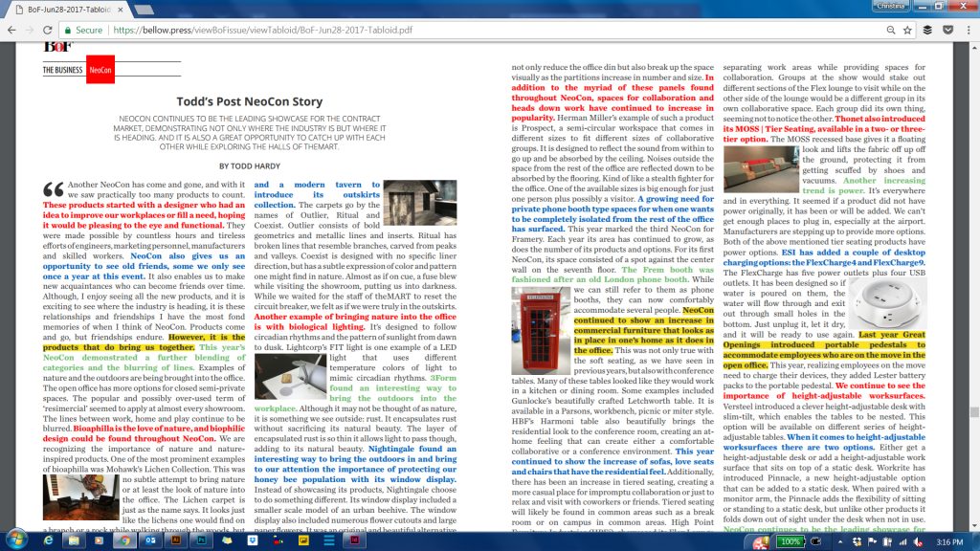The width and height of the screenshot is (980, 551).
Task: Open the network signal tray icon
Action: pyautogui.click(x=902, y=541)
